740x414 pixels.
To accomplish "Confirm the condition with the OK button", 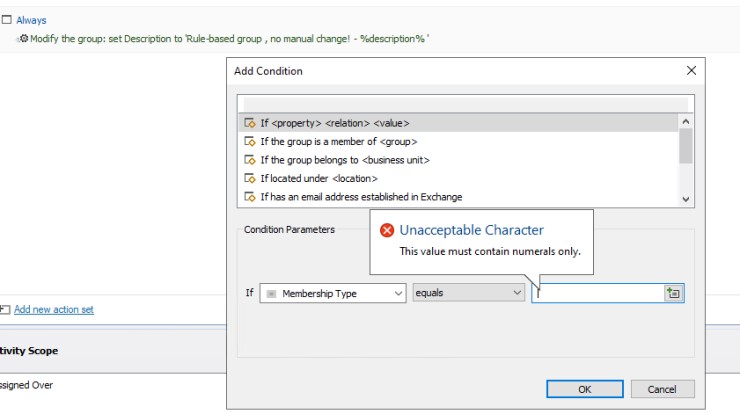I will [x=585, y=389].
